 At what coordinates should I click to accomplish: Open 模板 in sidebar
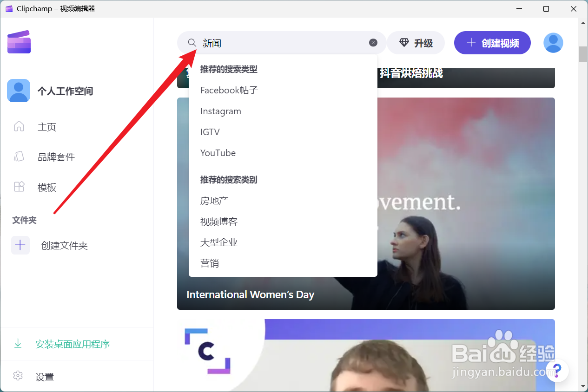point(47,187)
